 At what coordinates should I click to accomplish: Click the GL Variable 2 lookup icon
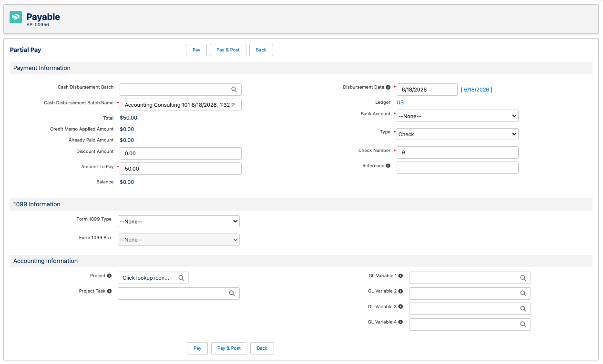tap(523, 293)
